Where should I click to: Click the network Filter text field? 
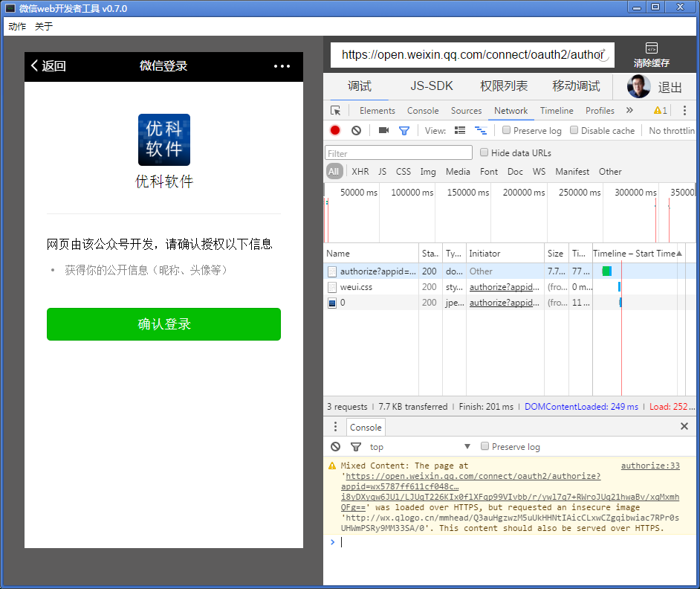click(x=398, y=153)
